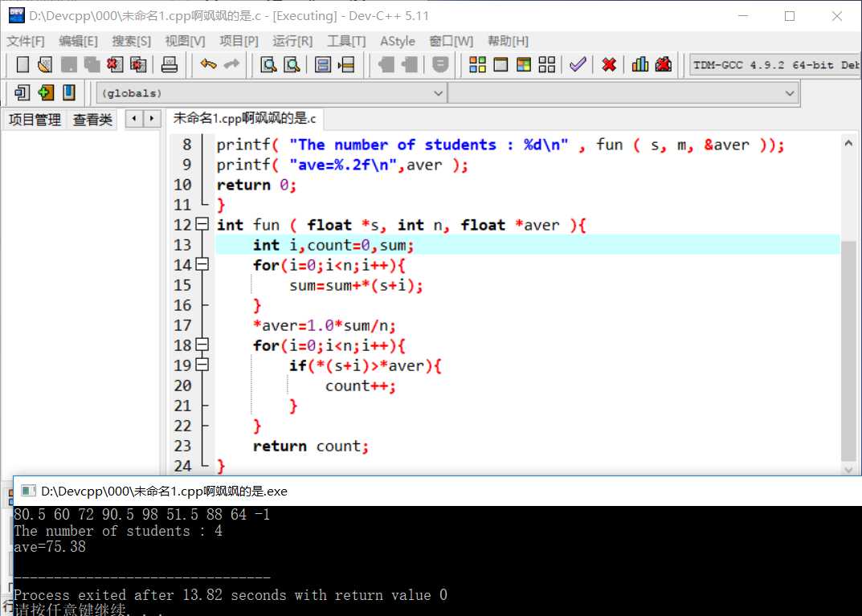Click the console window icon in exe title bar
Screen dimensions: 862x616
(x=28, y=491)
